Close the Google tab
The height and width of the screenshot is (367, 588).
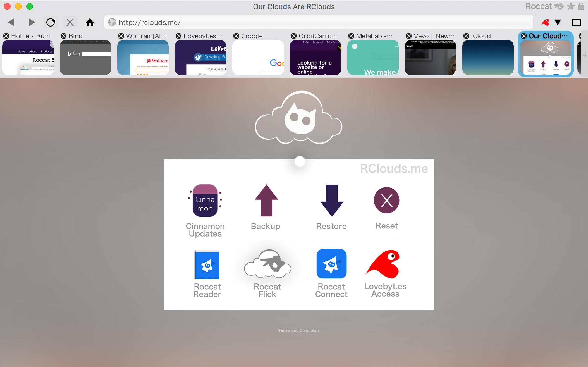(x=236, y=36)
